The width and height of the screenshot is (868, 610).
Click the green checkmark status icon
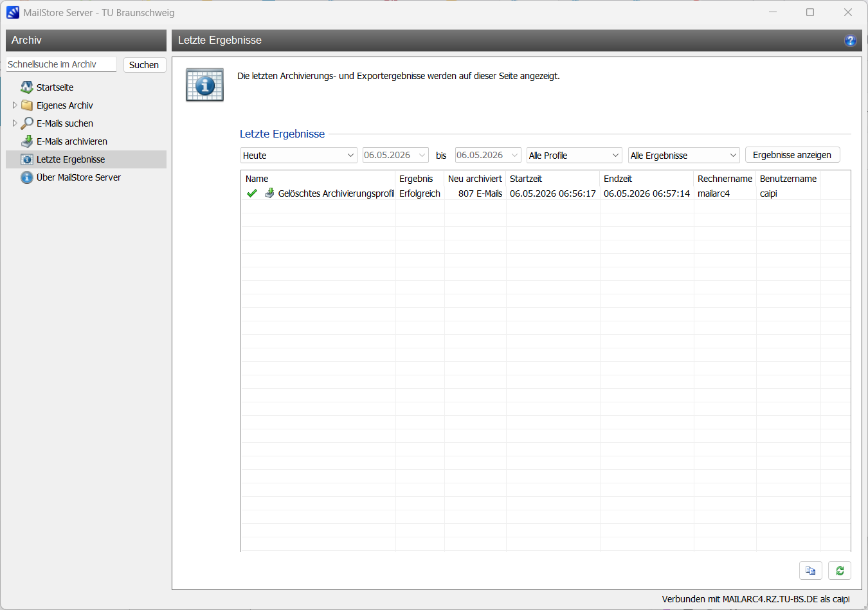click(x=252, y=193)
